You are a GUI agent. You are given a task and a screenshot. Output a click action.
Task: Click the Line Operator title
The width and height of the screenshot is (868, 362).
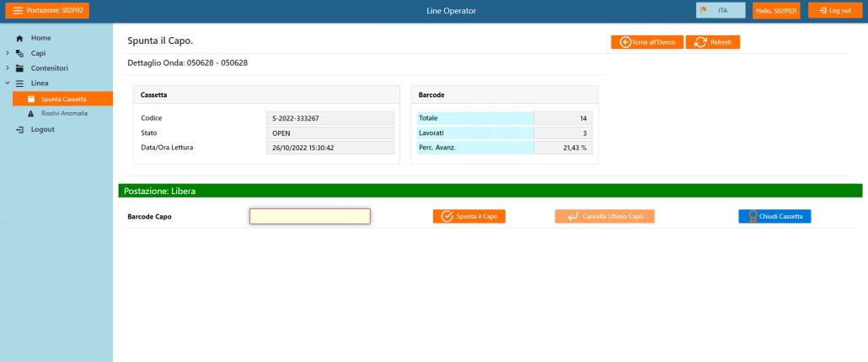451,10
